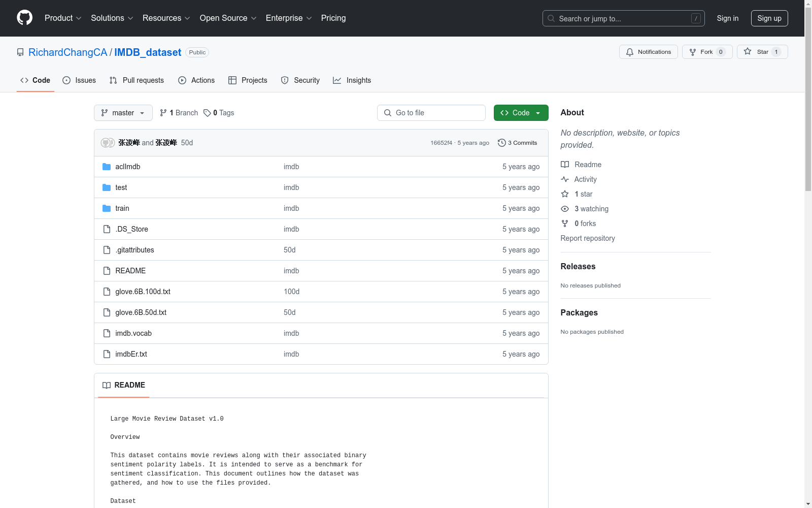Expand the Open Source menu
The width and height of the screenshot is (812, 508).
pos(228,18)
